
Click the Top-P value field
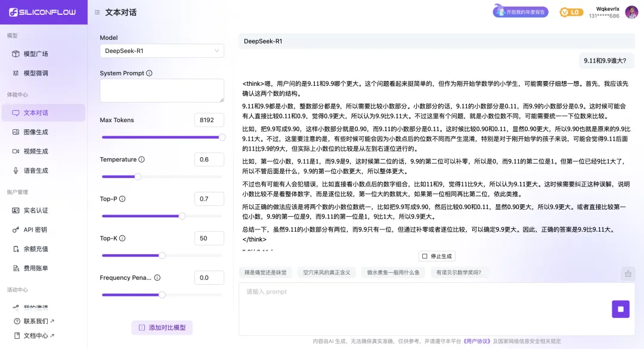[x=209, y=199]
